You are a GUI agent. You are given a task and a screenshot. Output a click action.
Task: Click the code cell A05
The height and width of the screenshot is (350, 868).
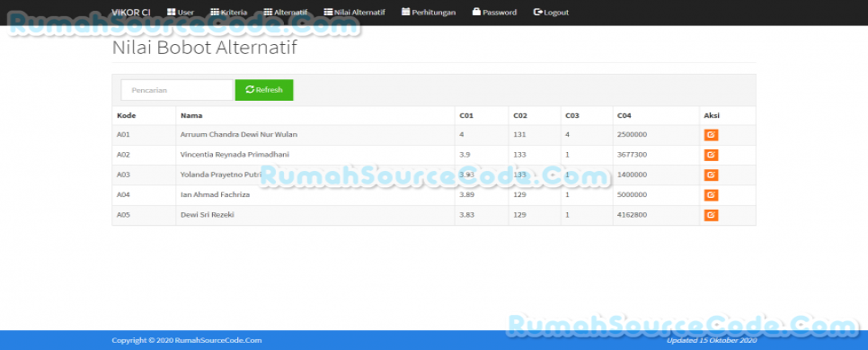pyautogui.click(x=123, y=215)
